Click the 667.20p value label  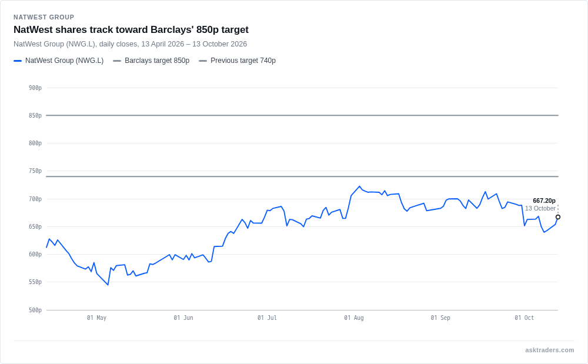point(544,201)
